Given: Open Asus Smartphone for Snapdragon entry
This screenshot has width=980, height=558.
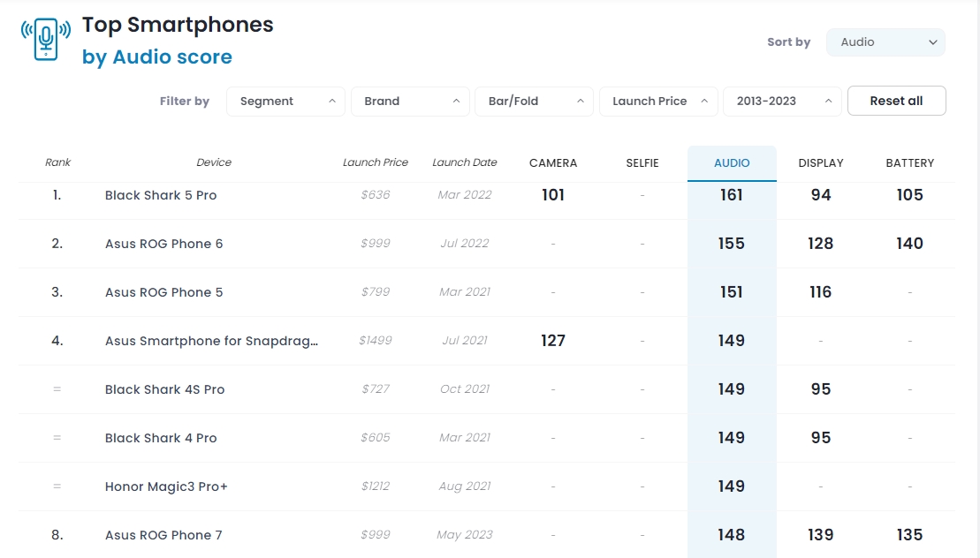Looking at the screenshot, I should (x=211, y=341).
